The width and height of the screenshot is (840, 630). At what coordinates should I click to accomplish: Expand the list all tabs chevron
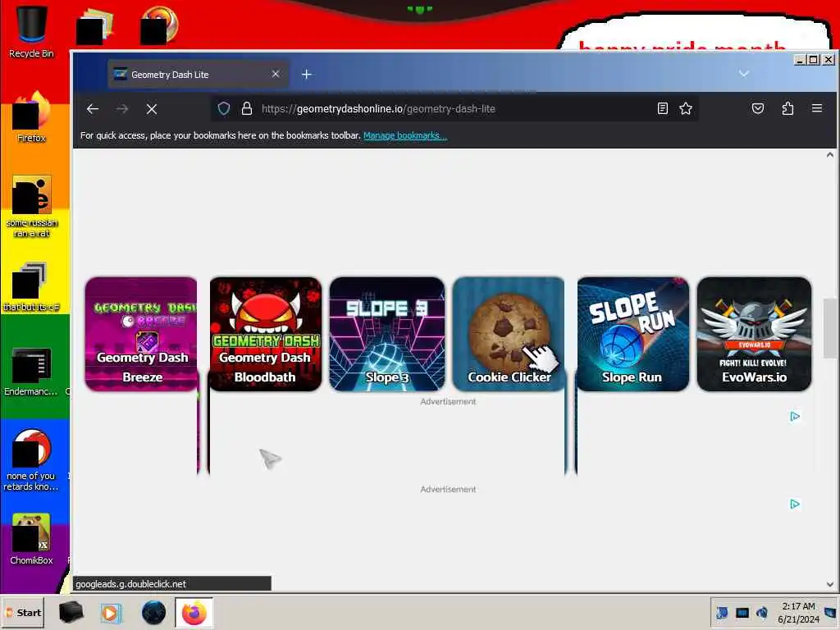pyautogui.click(x=743, y=73)
